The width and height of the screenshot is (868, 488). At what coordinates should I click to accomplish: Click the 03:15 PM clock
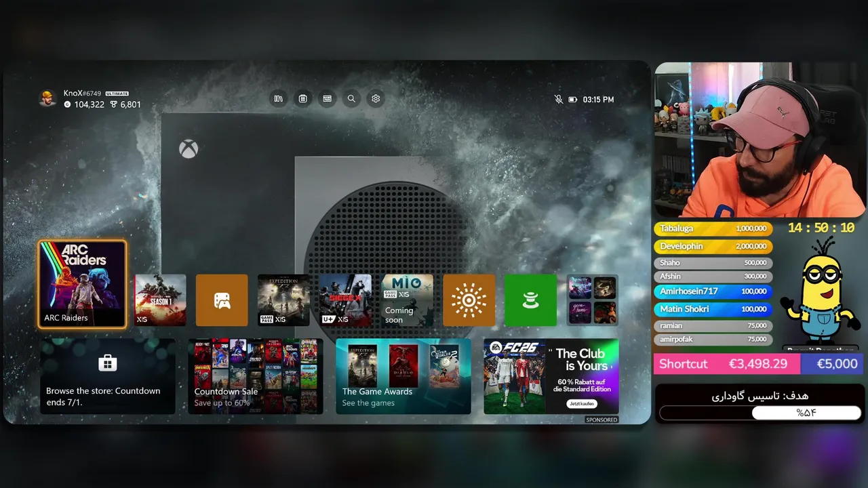point(598,100)
